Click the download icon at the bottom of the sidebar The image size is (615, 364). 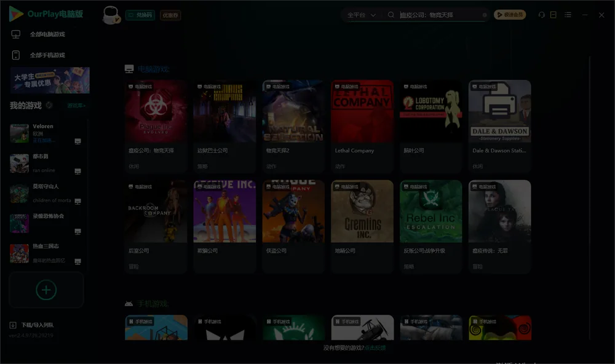tap(13, 325)
